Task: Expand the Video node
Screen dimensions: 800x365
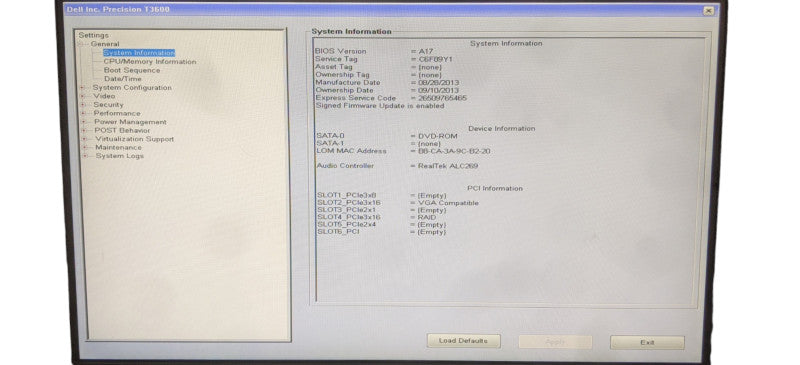Action: 82,96
